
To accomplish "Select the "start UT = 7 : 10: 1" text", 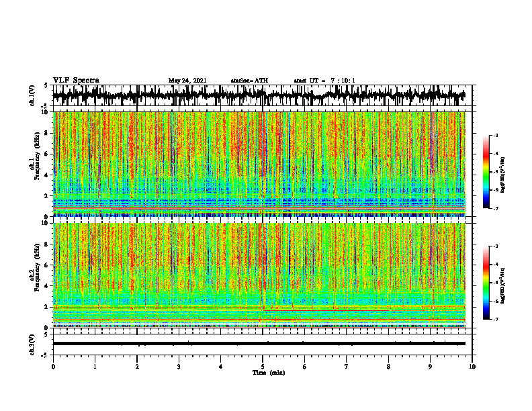I will [324, 81].
